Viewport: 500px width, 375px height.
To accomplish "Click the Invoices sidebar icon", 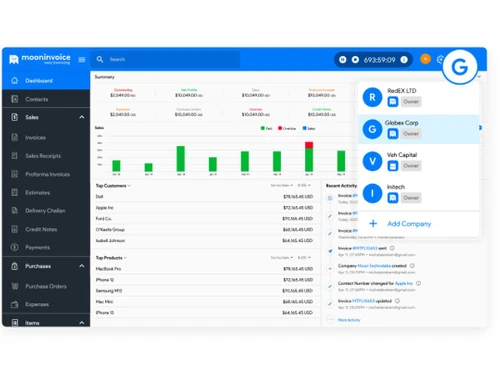I will tap(14, 137).
